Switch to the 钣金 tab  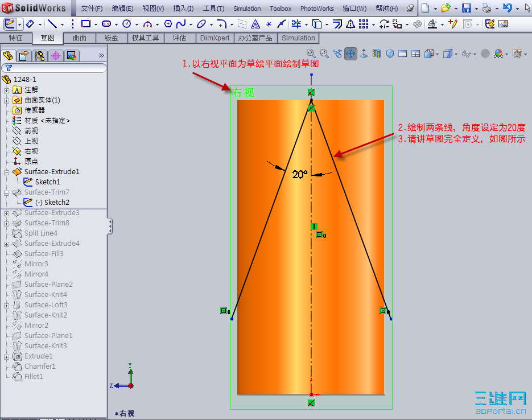[112, 38]
